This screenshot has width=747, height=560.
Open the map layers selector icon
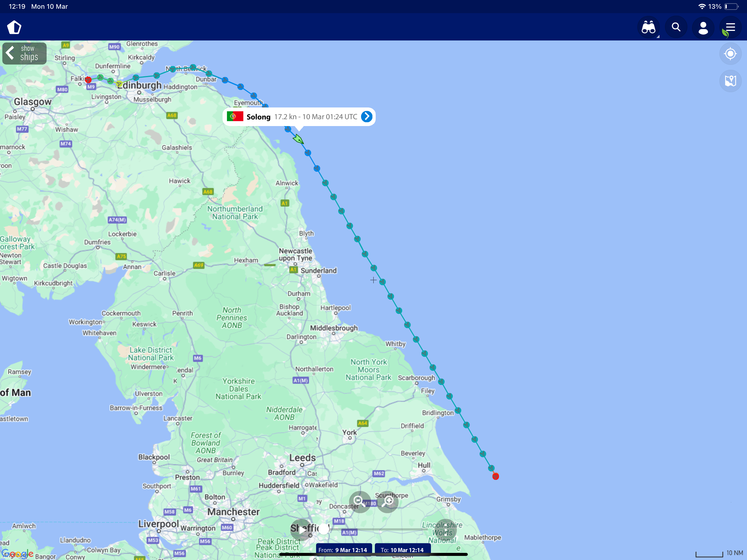tap(730, 81)
